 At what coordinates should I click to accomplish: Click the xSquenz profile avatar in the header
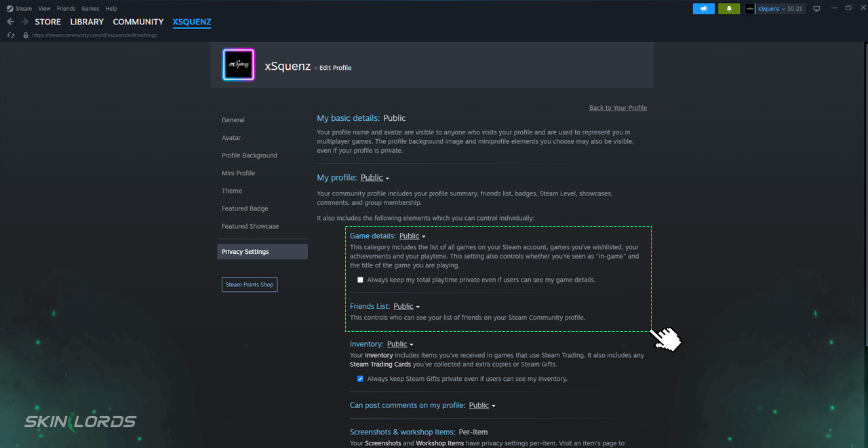[x=238, y=64]
